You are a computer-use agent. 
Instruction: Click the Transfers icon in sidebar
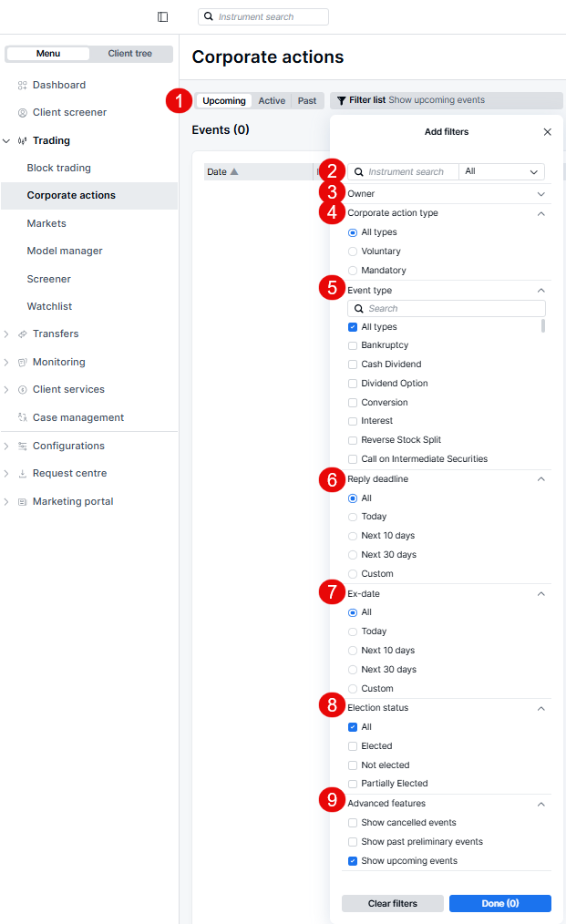pos(23,334)
